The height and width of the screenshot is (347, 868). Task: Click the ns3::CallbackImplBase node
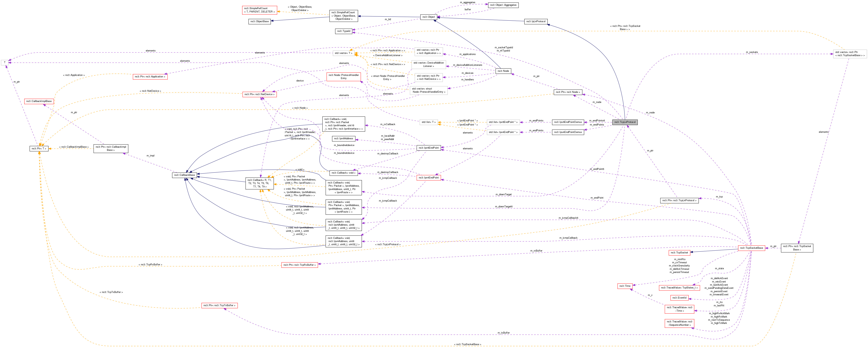(x=39, y=101)
